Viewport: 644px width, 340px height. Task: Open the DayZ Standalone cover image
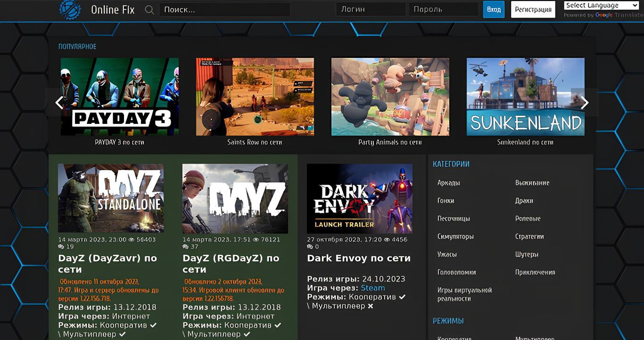point(111,198)
